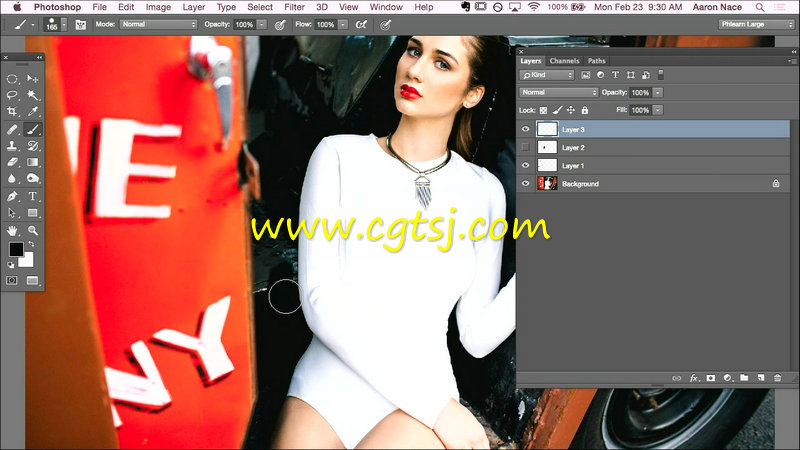Create new fill or adjustment layer
The height and width of the screenshot is (450, 800).
click(x=728, y=378)
